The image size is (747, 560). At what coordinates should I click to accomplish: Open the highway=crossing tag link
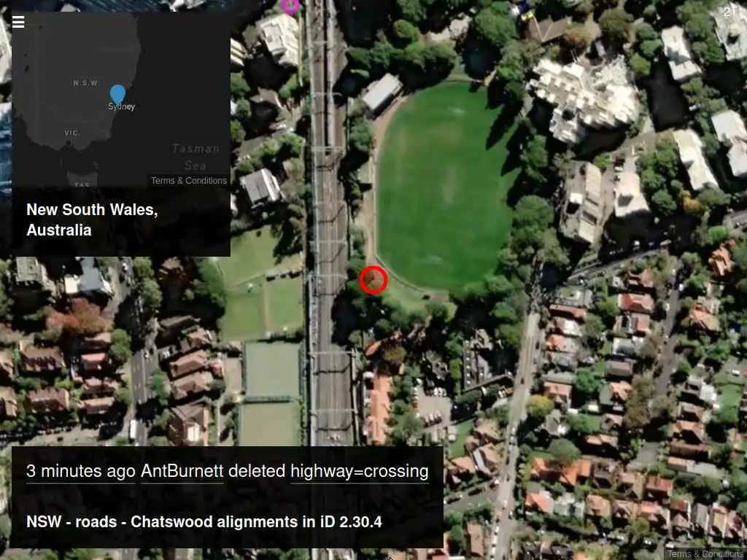[x=360, y=471]
